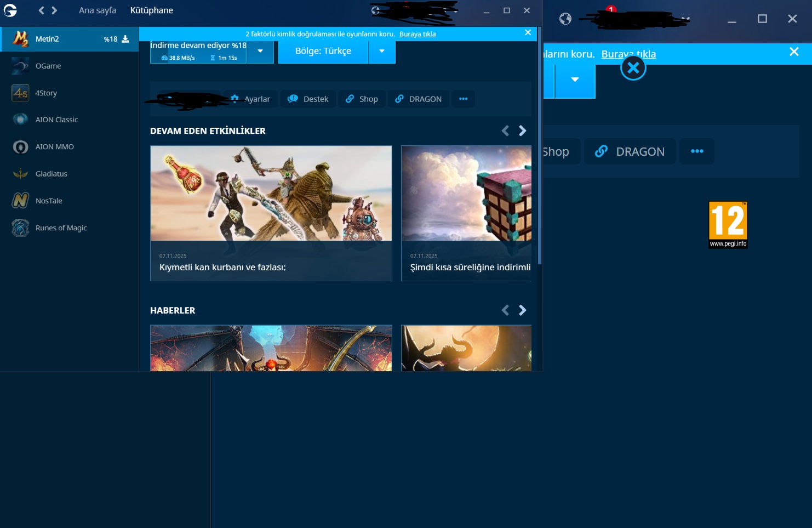Viewport: 812px width, 528px height.
Task: Show previous ongoing events with left arrow
Action: [x=505, y=130]
